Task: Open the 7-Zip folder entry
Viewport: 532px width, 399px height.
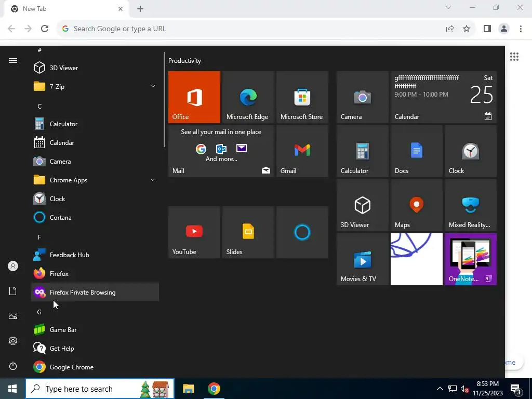Action: pos(95,87)
